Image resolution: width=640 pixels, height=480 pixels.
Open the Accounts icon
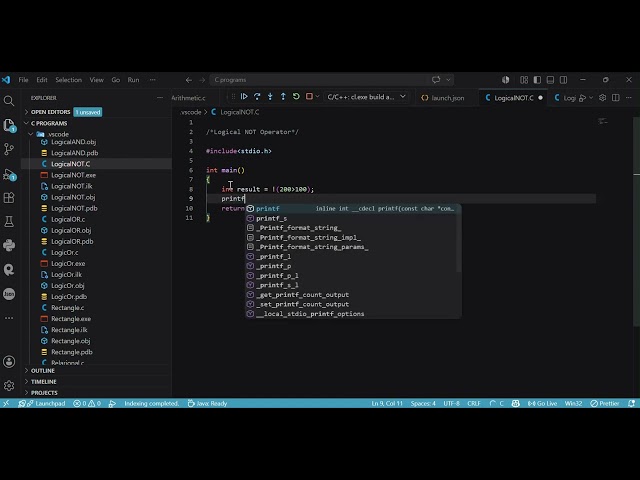point(9,362)
